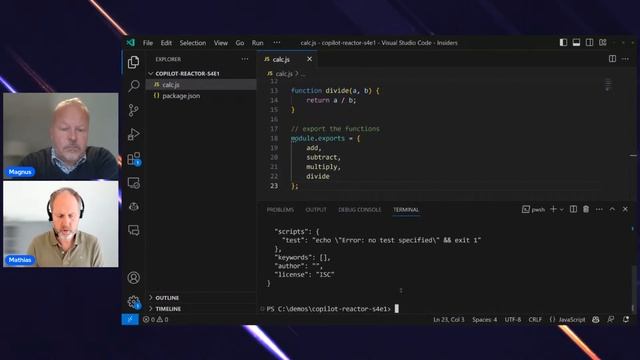
Task: Open the Explorer view in activity bar
Action: tap(133, 62)
